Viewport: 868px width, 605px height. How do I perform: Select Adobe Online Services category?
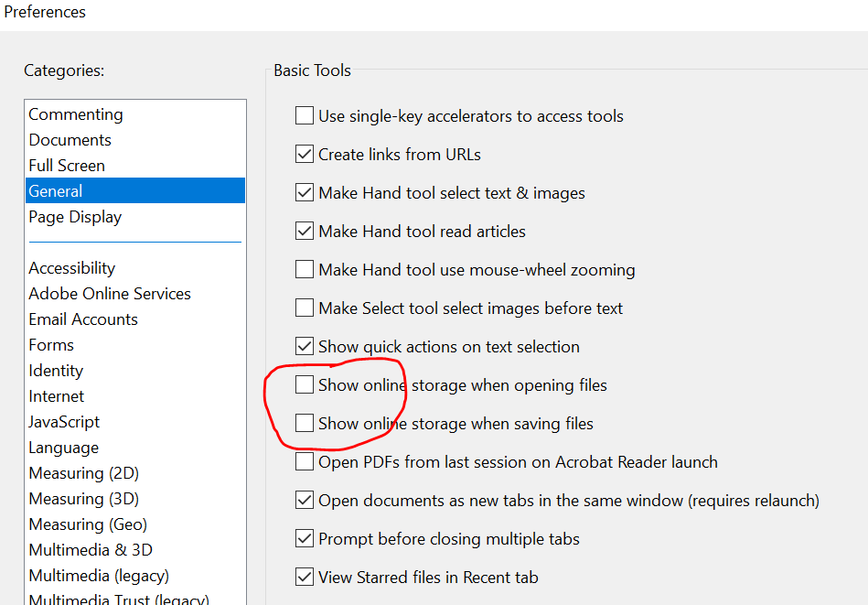(x=109, y=293)
